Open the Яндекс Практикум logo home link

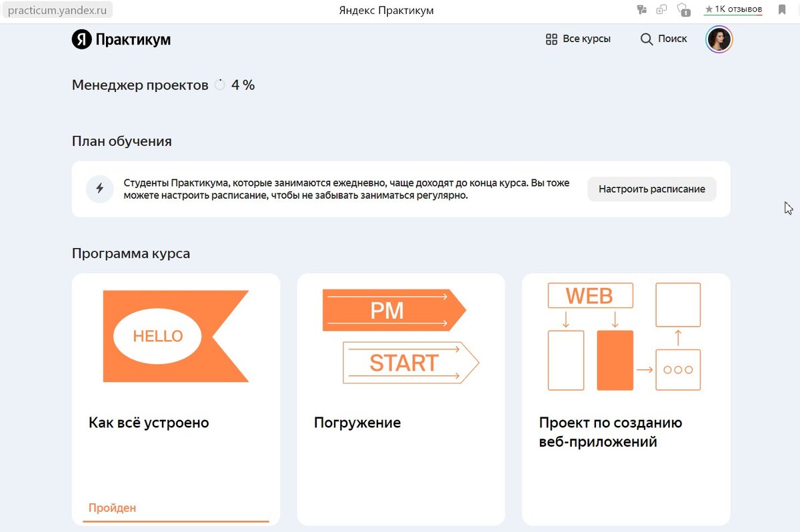click(121, 40)
